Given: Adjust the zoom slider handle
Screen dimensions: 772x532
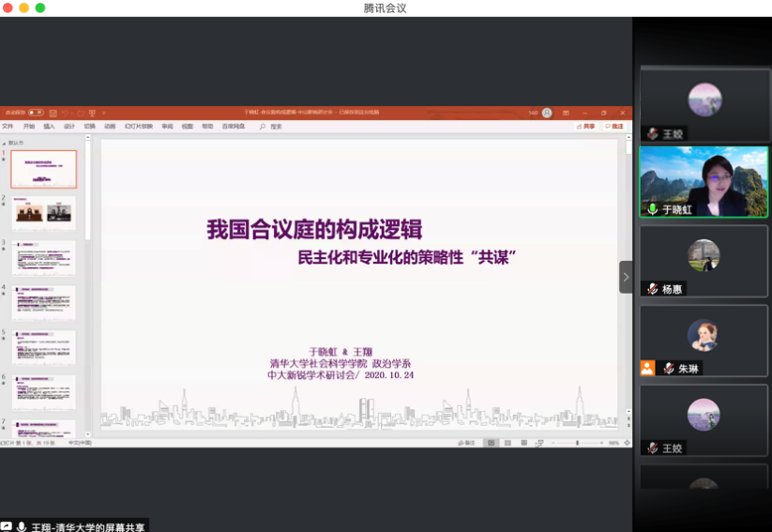Looking at the screenshot, I should 577,443.
